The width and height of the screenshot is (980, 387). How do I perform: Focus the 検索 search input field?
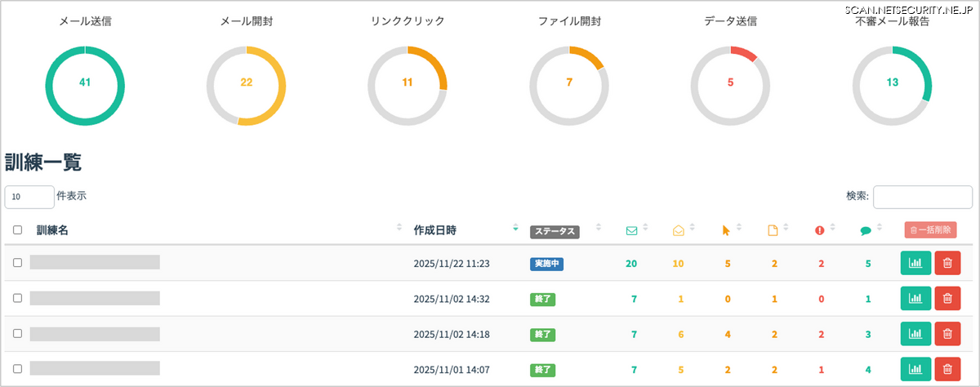922,197
